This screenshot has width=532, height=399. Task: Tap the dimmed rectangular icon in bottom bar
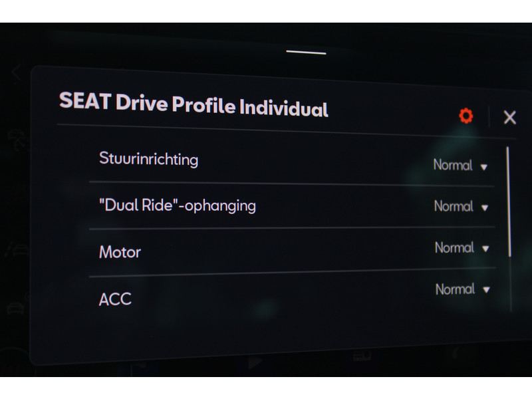362,356
